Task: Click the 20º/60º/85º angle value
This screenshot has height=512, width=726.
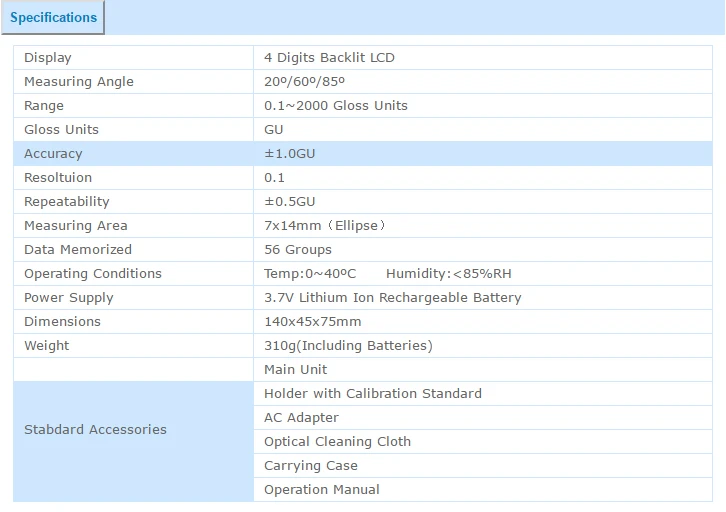Action: (304, 81)
